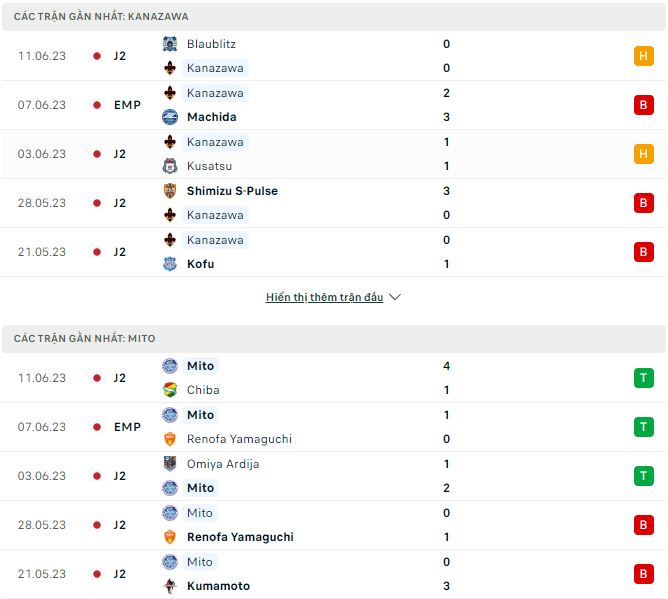Screen dimensions: 668x599
Task: Click the Kusatsu team crest icon
Action: pyautogui.click(x=170, y=166)
